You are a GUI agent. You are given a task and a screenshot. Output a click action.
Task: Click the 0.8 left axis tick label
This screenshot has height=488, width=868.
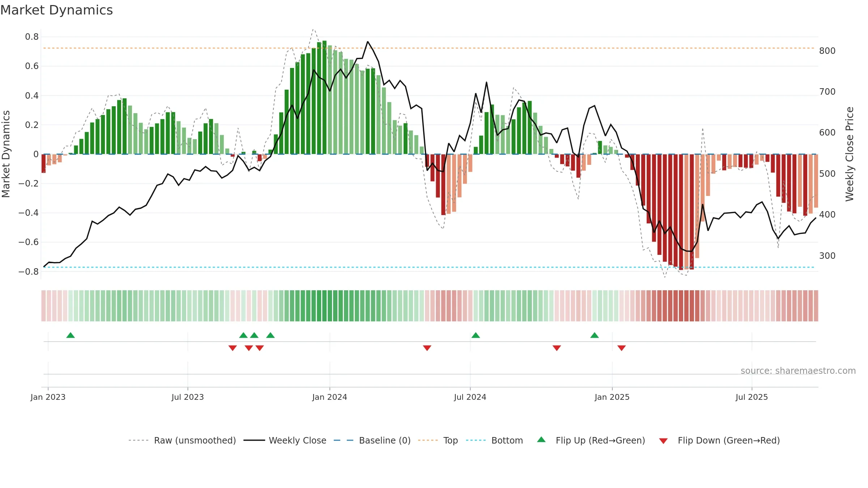pos(32,37)
